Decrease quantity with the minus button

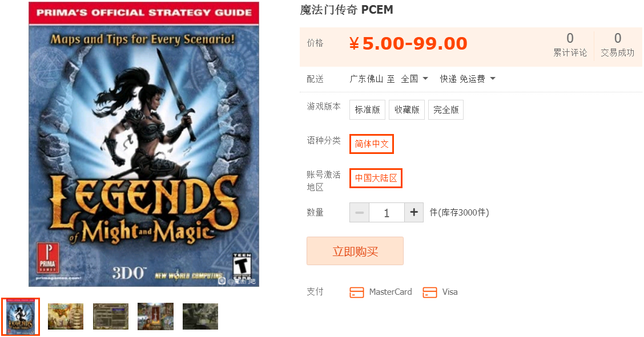point(359,212)
